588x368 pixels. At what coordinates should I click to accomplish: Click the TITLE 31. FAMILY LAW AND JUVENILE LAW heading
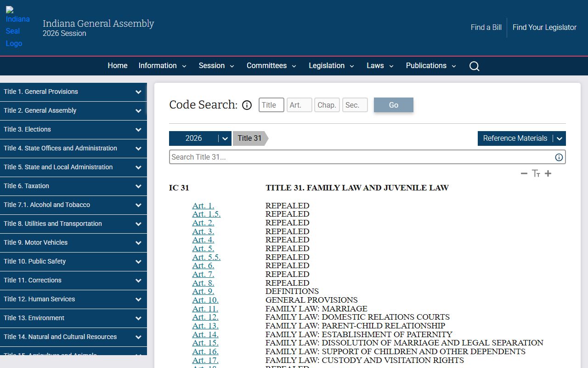pos(357,188)
